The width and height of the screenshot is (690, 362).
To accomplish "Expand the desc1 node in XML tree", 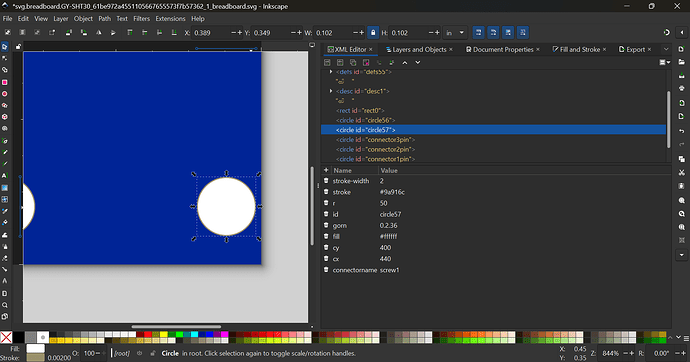I will pyautogui.click(x=331, y=91).
